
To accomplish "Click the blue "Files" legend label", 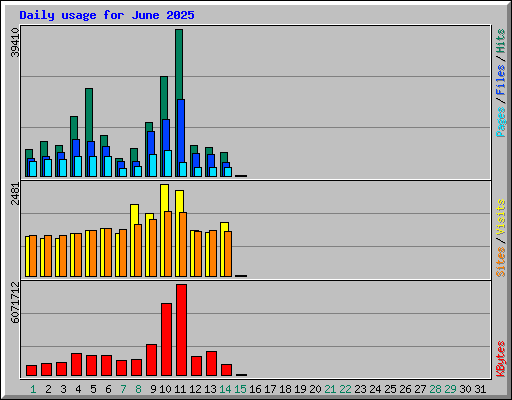I will pos(500,80).
